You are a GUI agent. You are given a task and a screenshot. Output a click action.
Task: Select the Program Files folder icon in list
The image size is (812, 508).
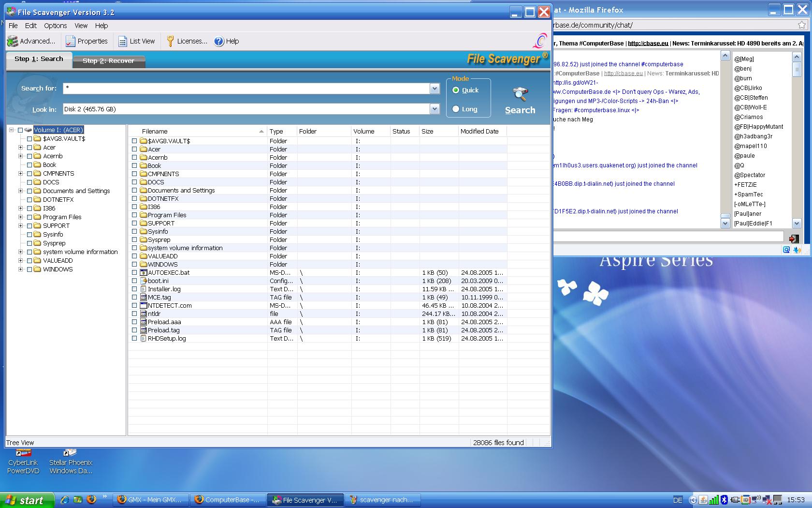click(x=144, y=215)
